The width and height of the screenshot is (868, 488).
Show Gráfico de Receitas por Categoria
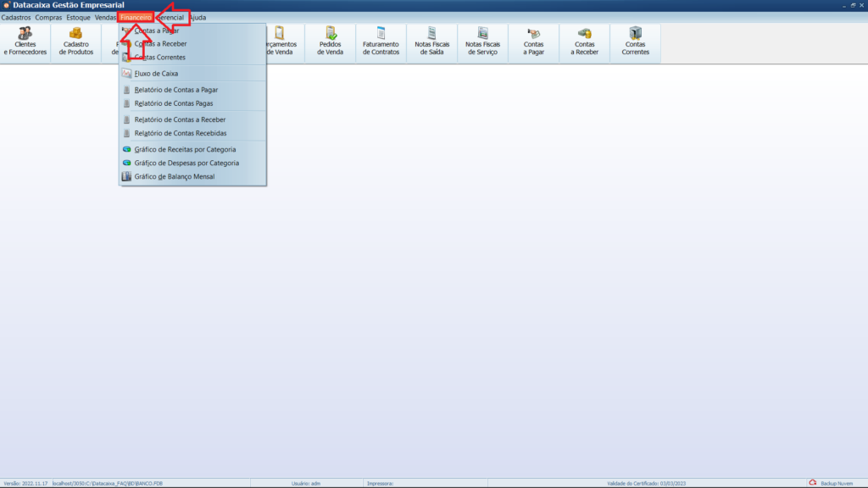185,149
